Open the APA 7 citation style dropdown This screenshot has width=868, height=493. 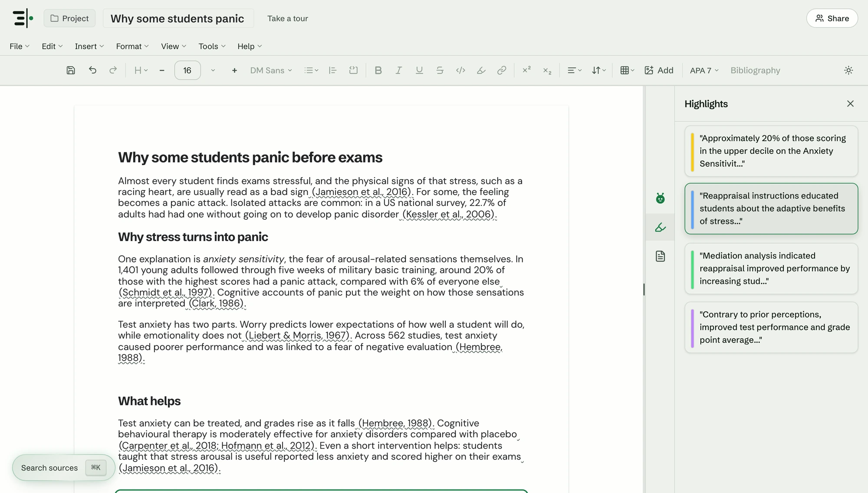[704, 70]
